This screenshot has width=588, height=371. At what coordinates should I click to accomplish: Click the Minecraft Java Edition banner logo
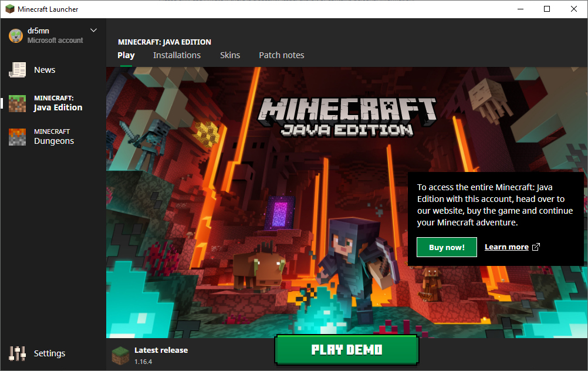[347, 117]
